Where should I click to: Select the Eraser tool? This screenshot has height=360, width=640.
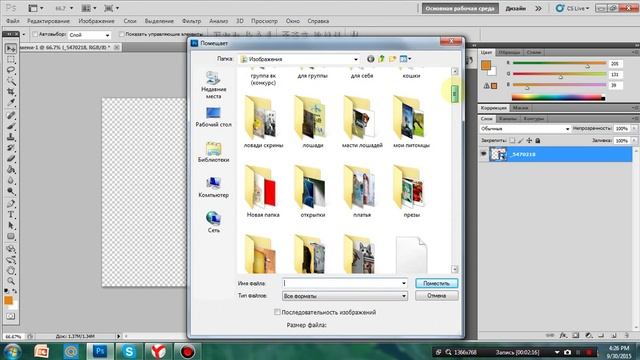(x=11, y=158)
